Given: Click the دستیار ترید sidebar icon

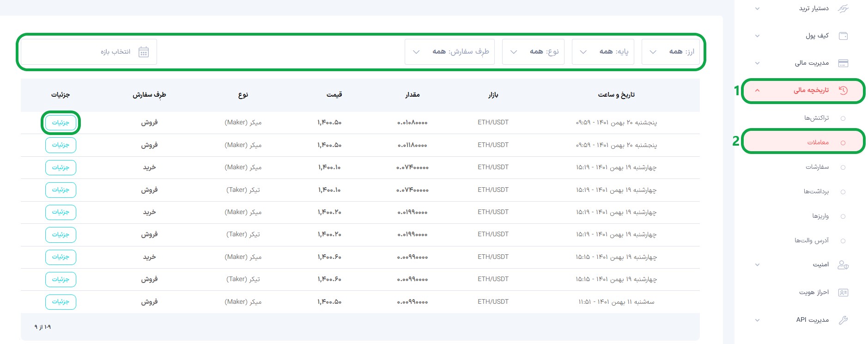Looking at the screenshot, I should 843,8.
